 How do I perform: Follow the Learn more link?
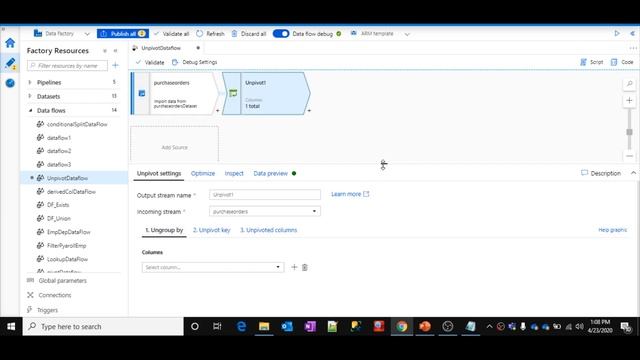pyautogui.click(x=350, y=194)
